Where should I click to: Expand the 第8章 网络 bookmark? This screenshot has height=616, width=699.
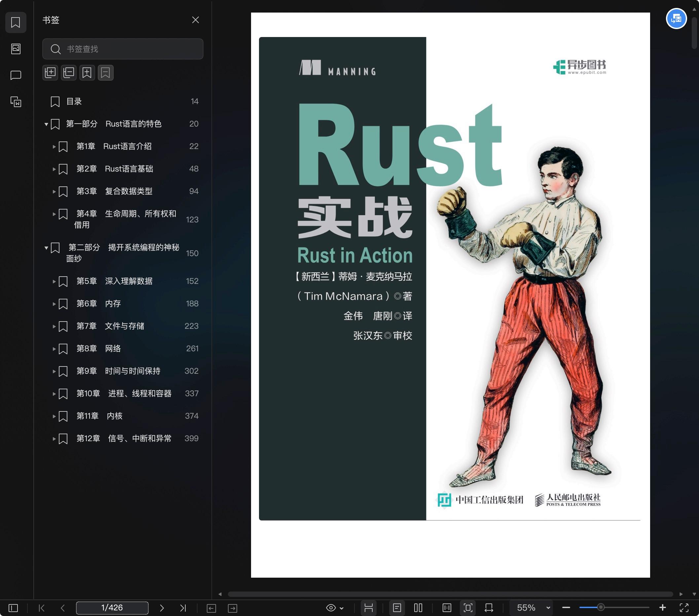(54, 349)
